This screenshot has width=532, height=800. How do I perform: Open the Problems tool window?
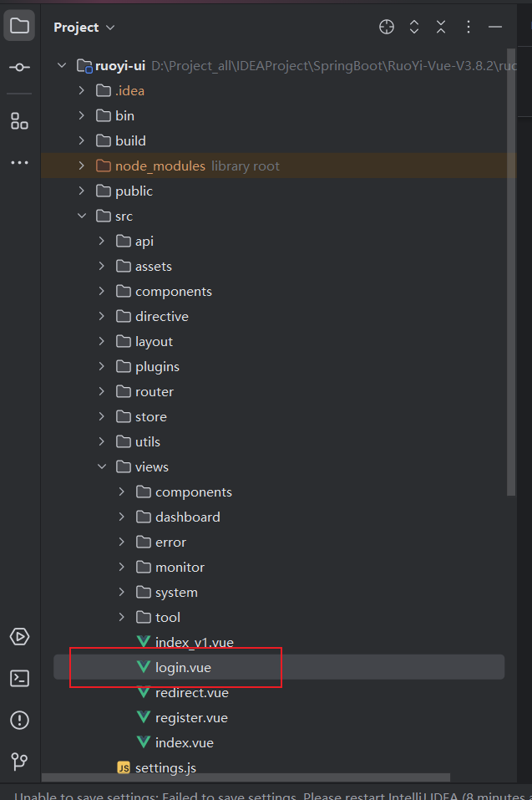[19, 720]
